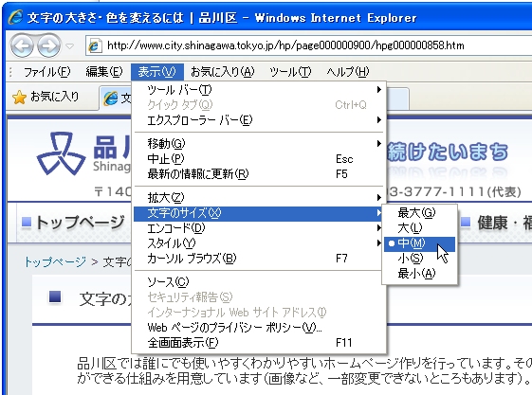This screenshot has width=532, height=395.
Task: Click the トップページ navigation tab
Action: pyautogui.click(x=73, y=223)
